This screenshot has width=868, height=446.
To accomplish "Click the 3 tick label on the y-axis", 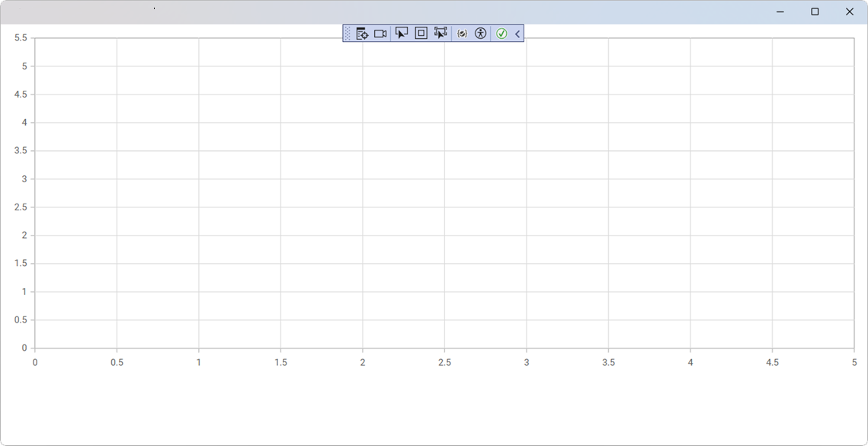I will pos(22,178).
